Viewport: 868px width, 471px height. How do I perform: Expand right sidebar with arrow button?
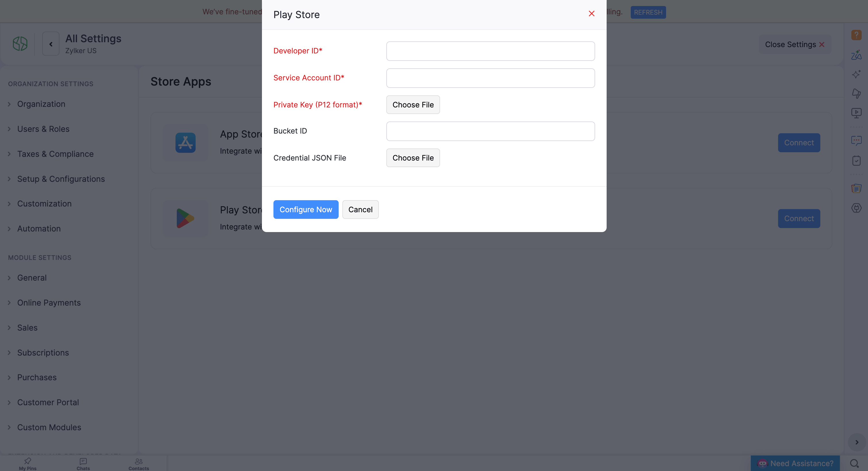[857, 442]
